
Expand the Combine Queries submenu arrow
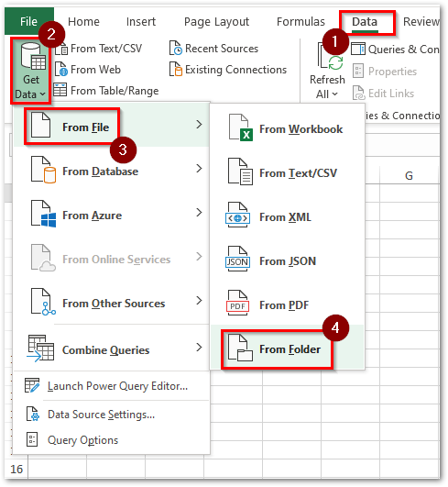pos(199,348)
